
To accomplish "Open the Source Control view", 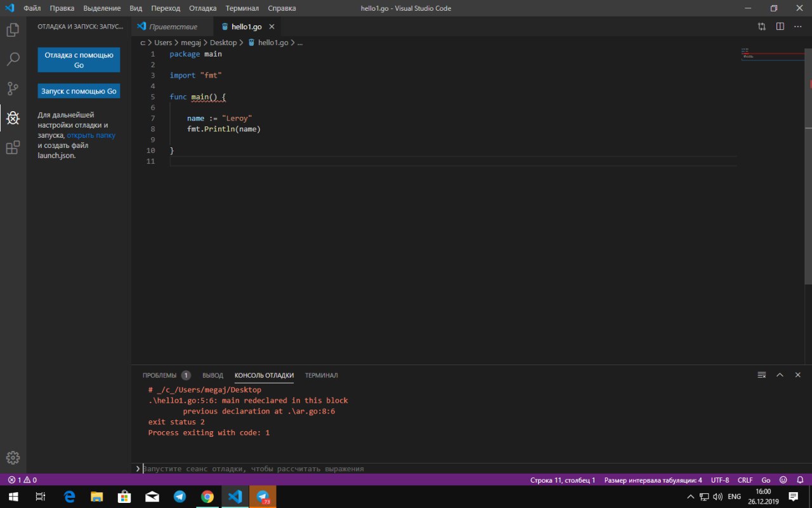I will tap(13, 88).
